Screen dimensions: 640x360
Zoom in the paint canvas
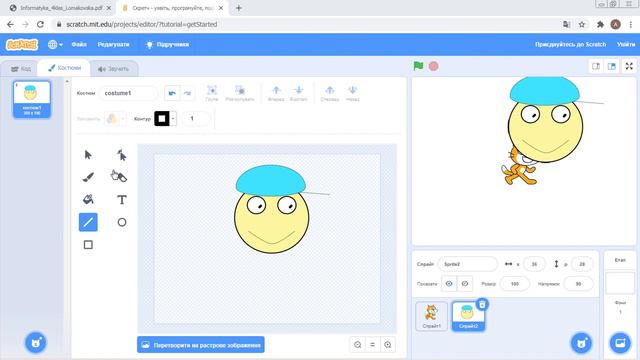pos(387,345)
